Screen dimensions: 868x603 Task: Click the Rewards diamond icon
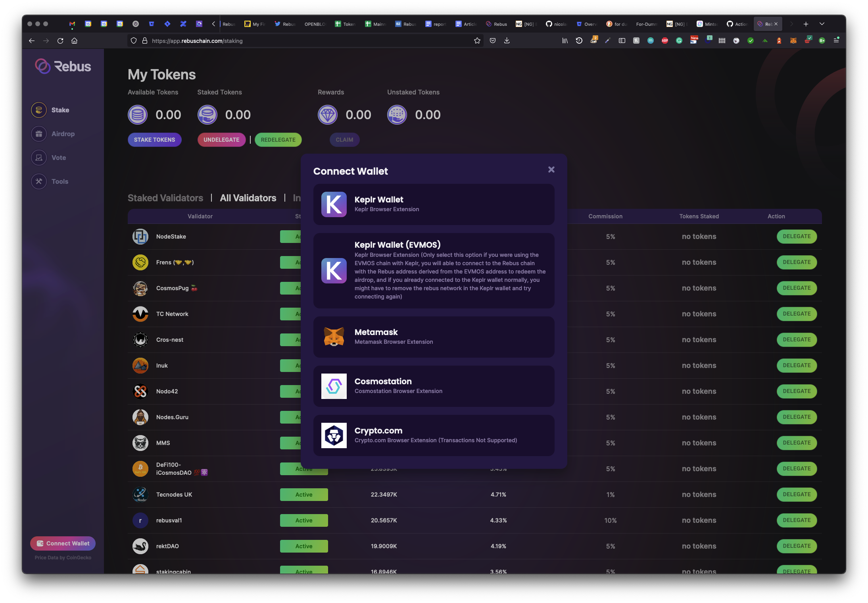(328, 115)
